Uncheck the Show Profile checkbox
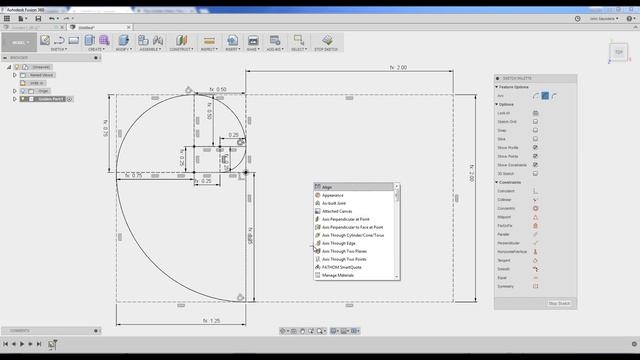 tap(536, 147)
